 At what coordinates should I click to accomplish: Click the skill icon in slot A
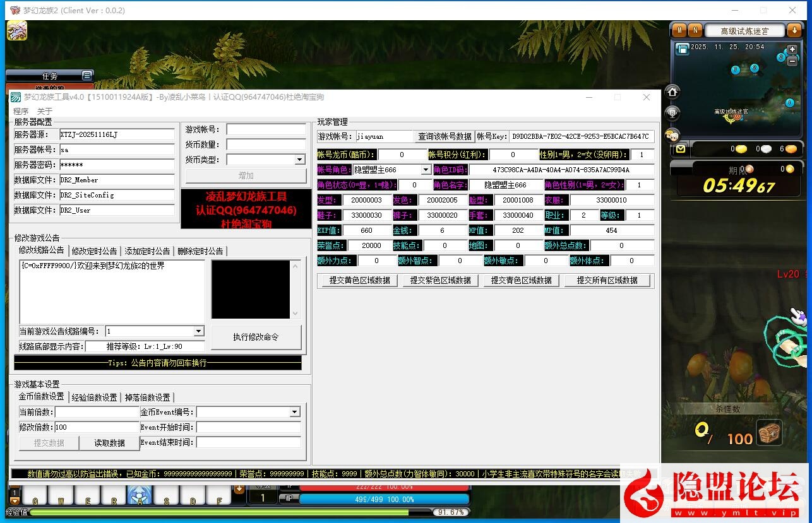pos(140,496)
